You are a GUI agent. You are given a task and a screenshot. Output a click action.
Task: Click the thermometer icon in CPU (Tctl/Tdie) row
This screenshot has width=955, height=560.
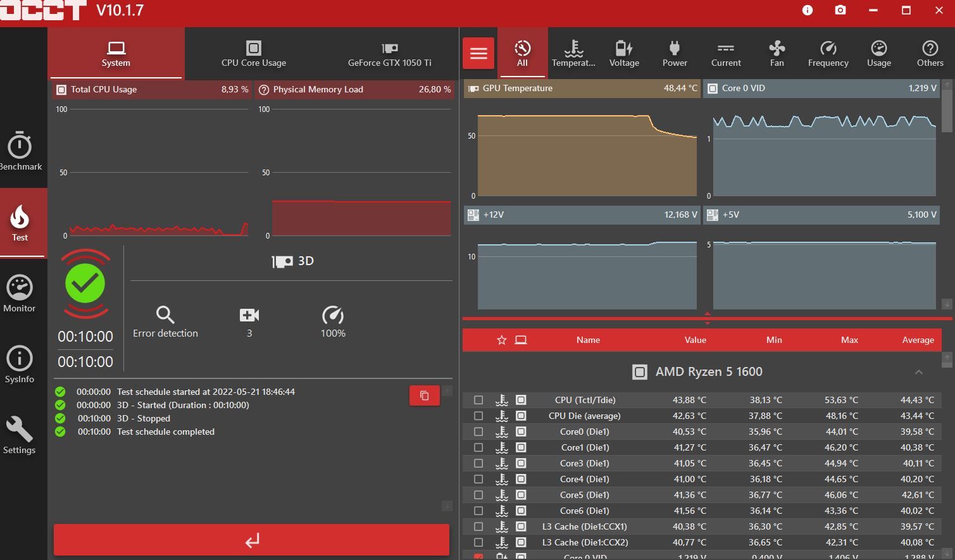pos(502,400)
